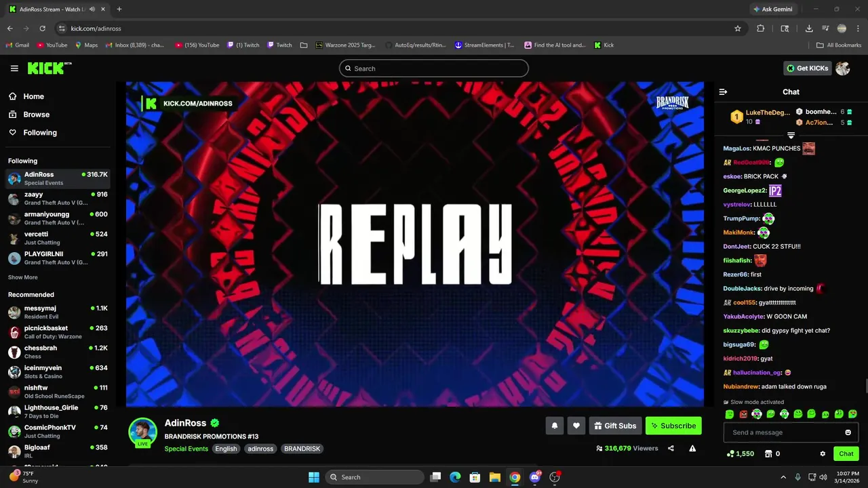This screenshot has width=868, height=488.
Task: Open vercetti channel in Following list
Action: pos(58,238)
